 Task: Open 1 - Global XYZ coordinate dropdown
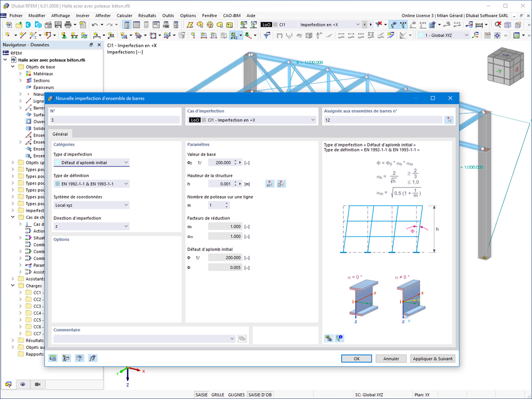point(443,35)
